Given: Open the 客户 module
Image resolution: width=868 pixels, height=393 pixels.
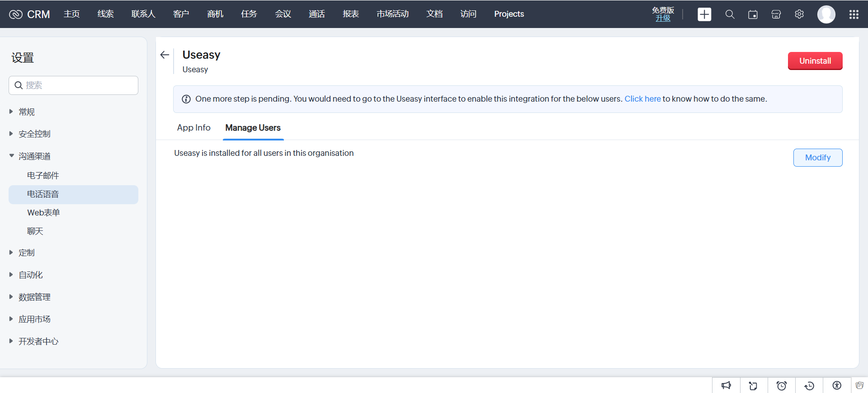Looking at the screenshot, I should click(181, 14).
